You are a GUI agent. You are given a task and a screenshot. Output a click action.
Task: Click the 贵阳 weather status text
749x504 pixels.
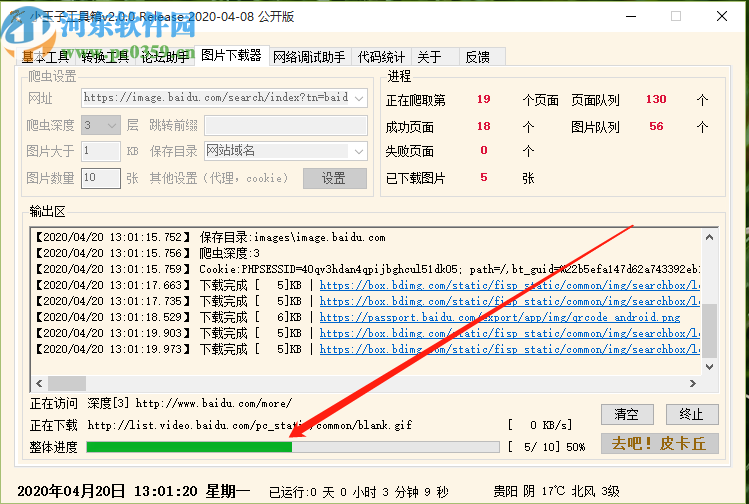point(556,491)
